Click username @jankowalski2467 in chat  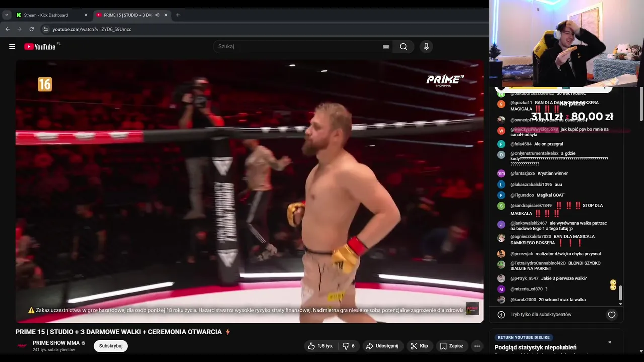529,223
